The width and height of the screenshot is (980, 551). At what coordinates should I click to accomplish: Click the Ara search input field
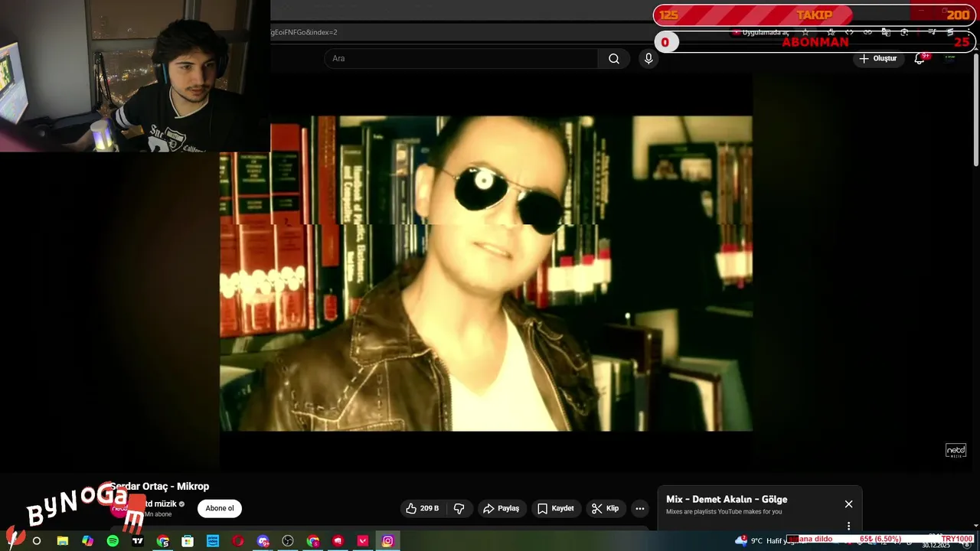tap(461, 59)
